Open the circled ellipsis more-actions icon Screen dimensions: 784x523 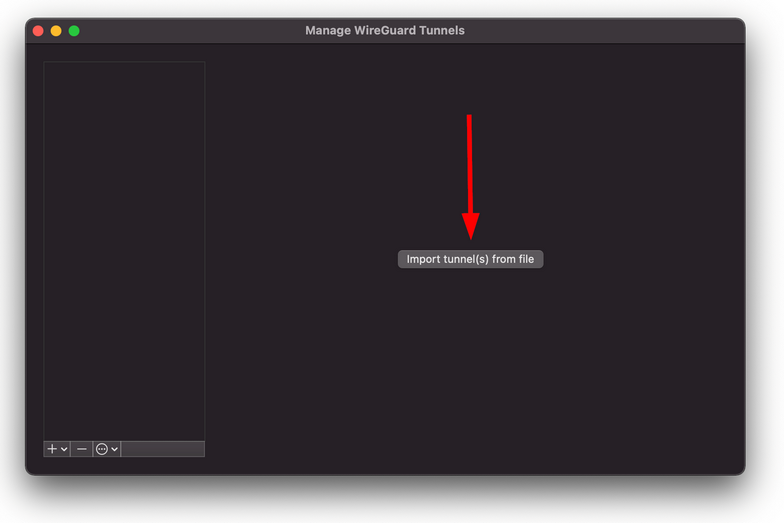[102, 449]
